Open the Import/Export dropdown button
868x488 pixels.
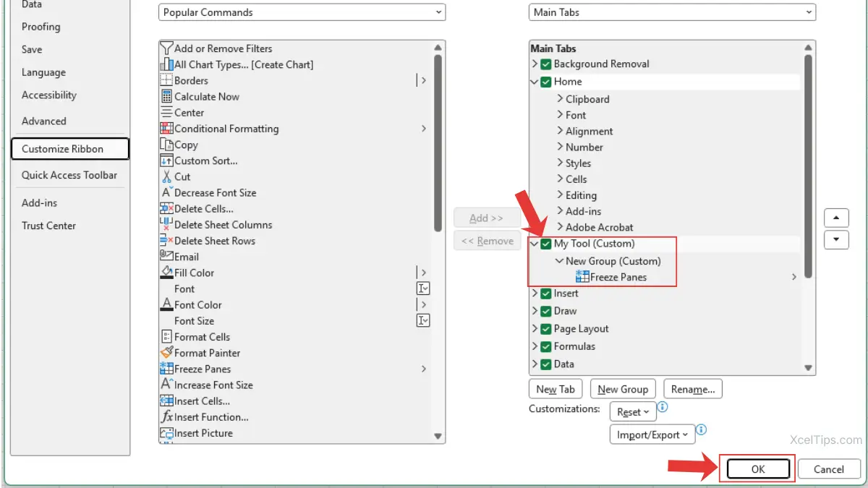pyautogui.click(x=652, y=435)
